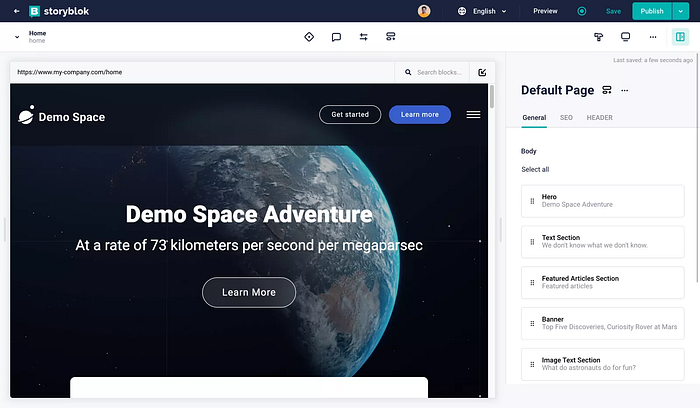Open the toolbar three-dots menu
Image resolution: width=700 pixels, height=408 pixels.
(x=653, y=37)
